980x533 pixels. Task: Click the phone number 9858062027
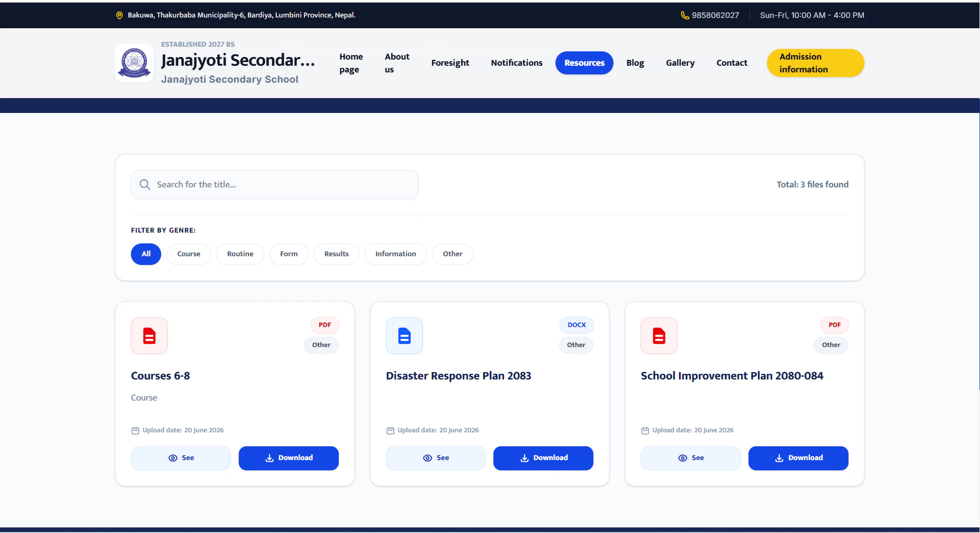[x=715, y=15]
